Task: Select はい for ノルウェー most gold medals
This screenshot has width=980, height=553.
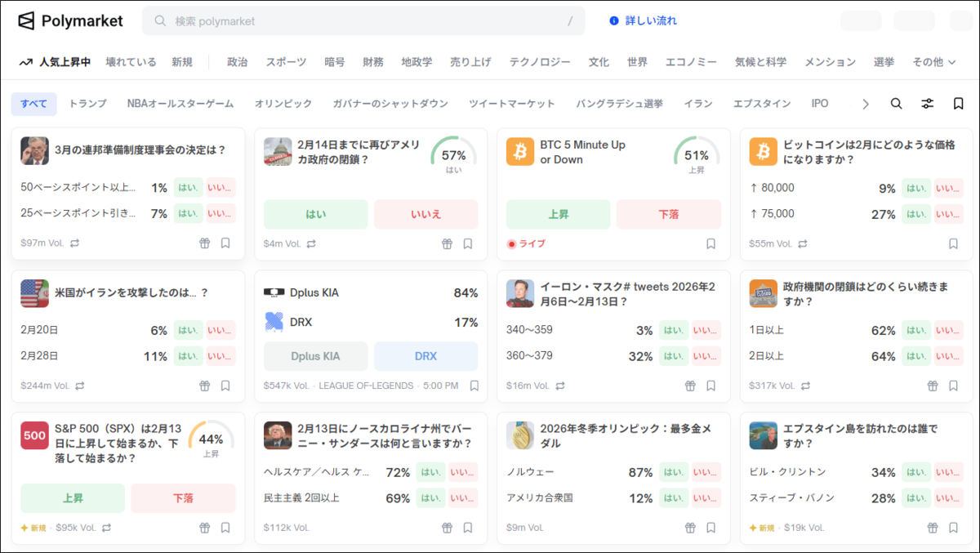Action: click(x=674, y=472)
